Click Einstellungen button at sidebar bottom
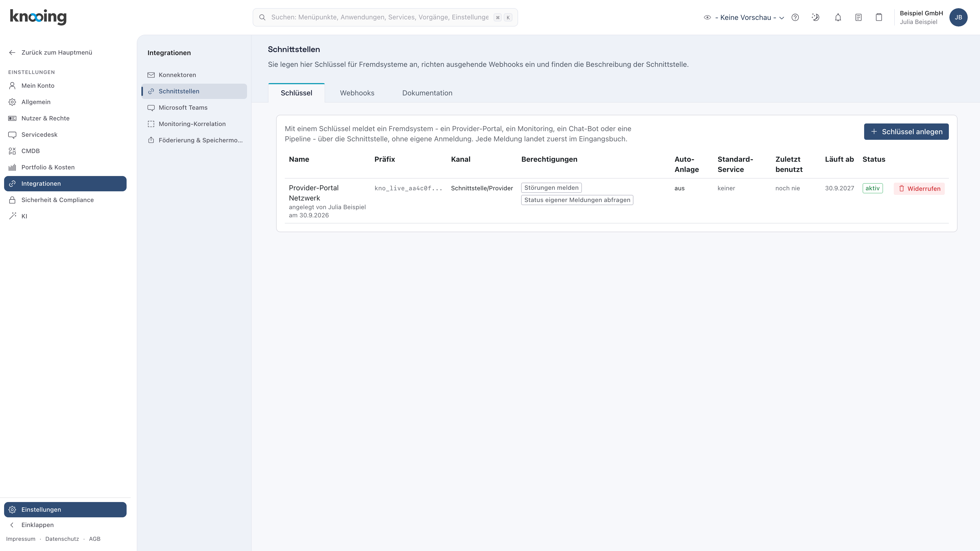Screen dimensions: 980x551 coord(65,510)
